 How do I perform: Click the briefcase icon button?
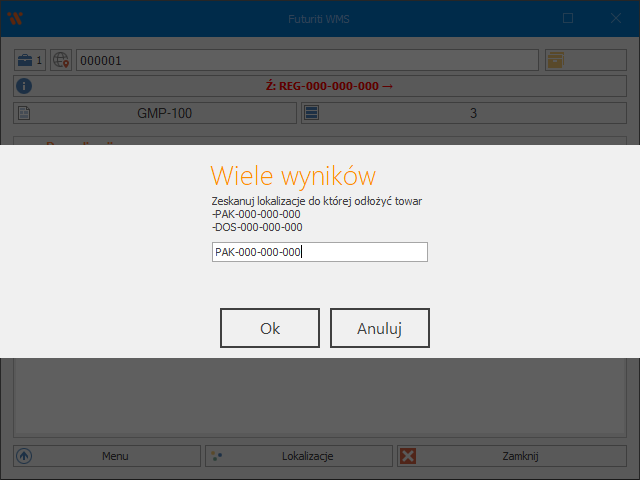click(x=25, y=60)
